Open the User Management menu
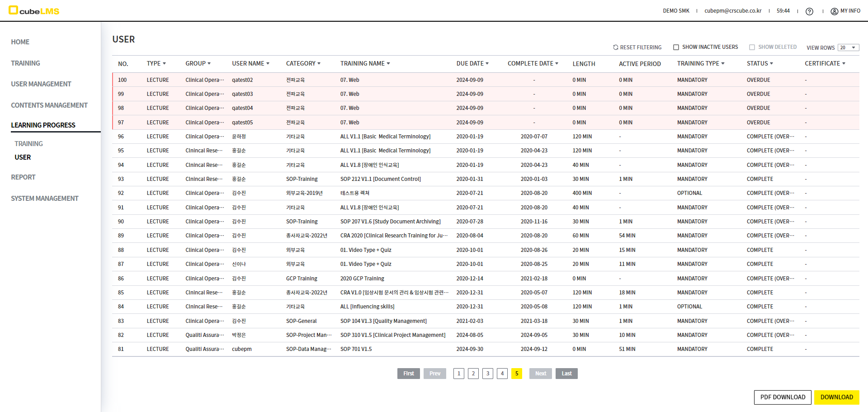868x412 pixels. coord(41,84)
